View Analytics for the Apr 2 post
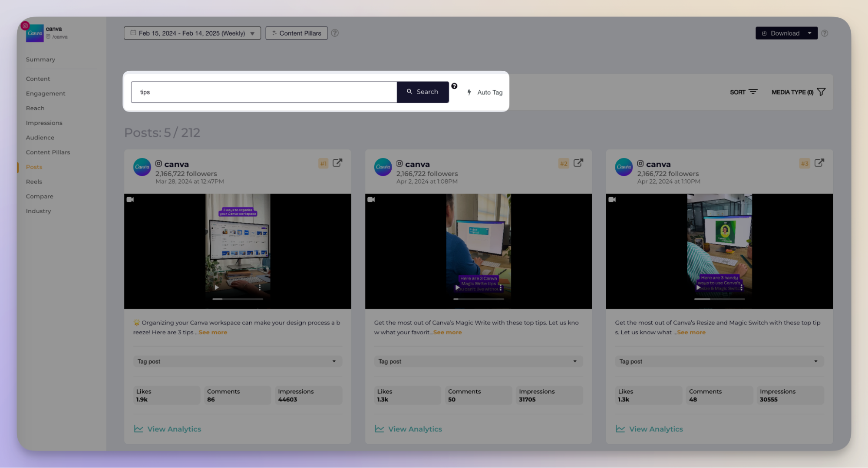Screen dimensions: 868x468 (x=409, y=429)
